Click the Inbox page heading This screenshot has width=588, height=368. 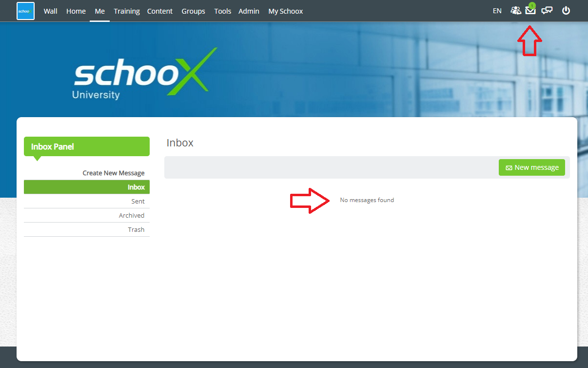[x=180, y=143]
